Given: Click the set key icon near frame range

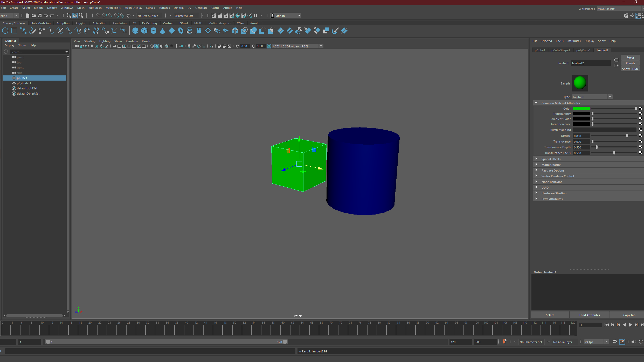Looking at the screenshot, I should pyautogui.click(x=504, y=342).
